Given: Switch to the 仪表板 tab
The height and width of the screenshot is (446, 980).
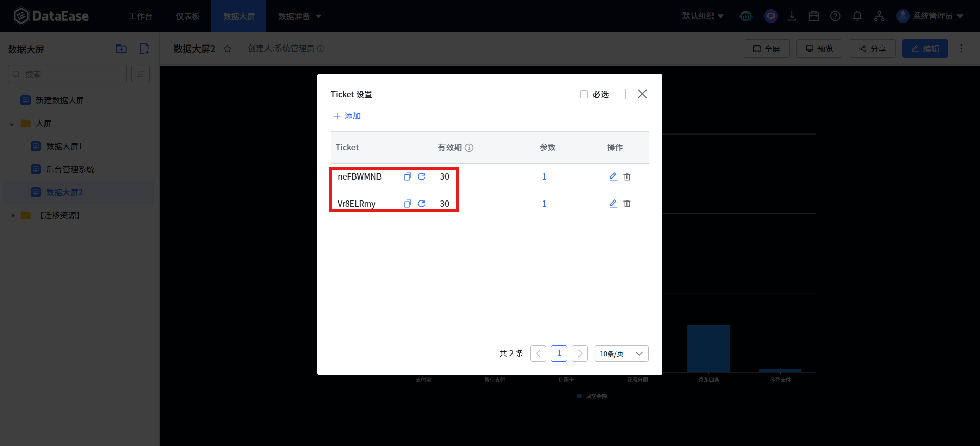Looking at the screenshot, I should pyautogui.click(x=188, y=16).
